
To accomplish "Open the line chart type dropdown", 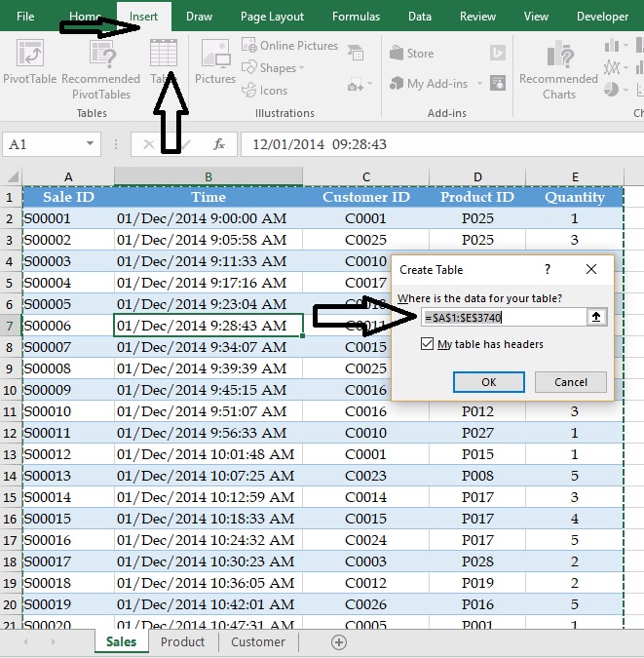I will 625,67.
